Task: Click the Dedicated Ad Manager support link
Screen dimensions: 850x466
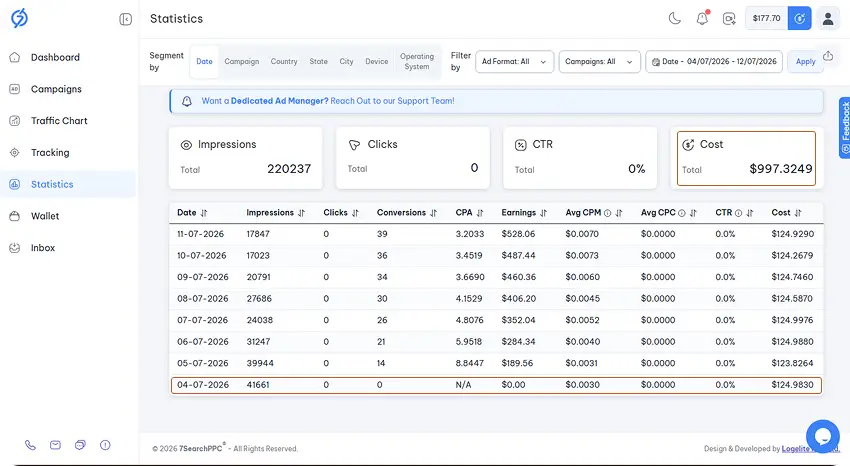Action: pos(327,101)
